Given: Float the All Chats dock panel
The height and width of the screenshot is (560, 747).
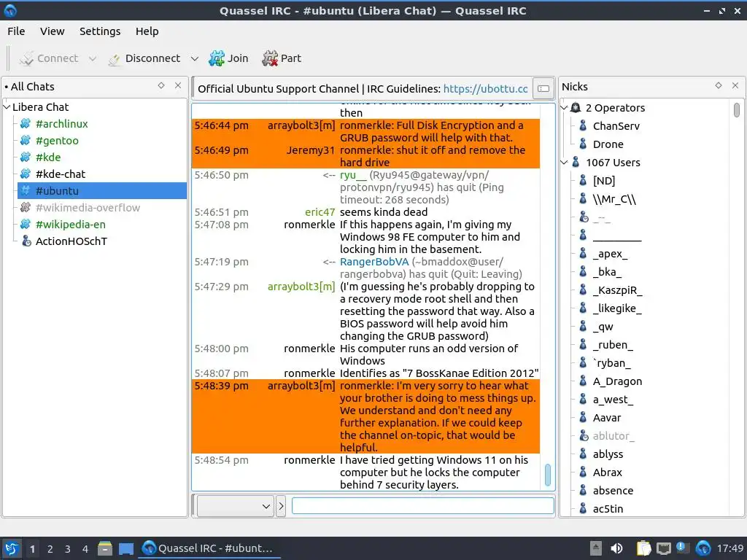Looking at the screenshot, I should click(161, 86).
